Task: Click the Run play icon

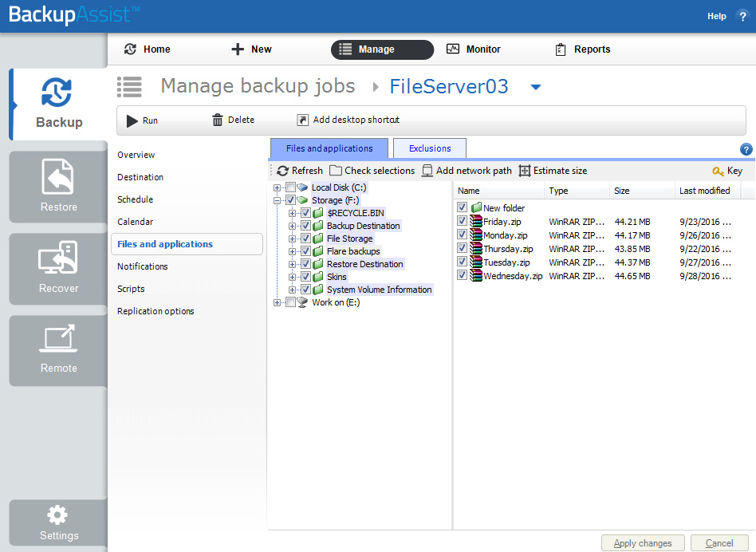Action: click(132, 120)
